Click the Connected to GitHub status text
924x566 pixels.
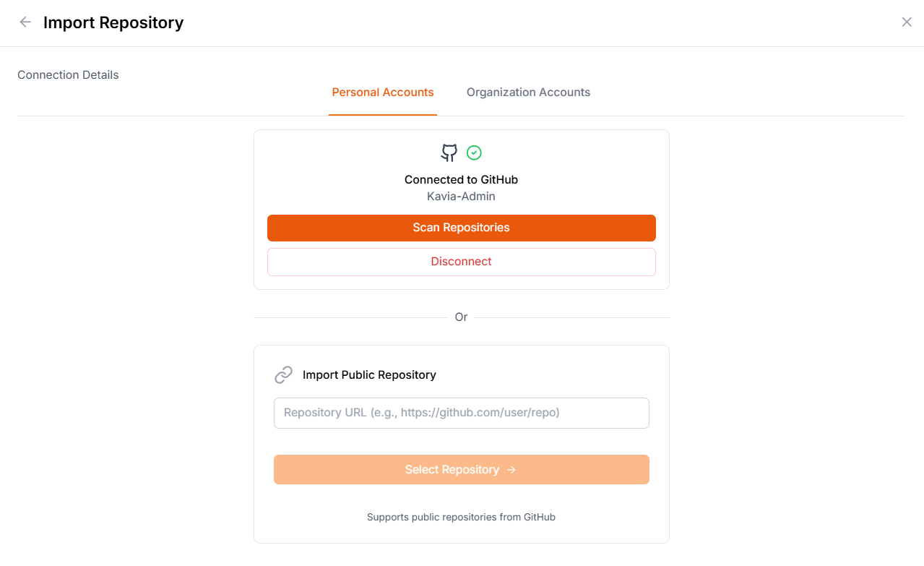461,179
